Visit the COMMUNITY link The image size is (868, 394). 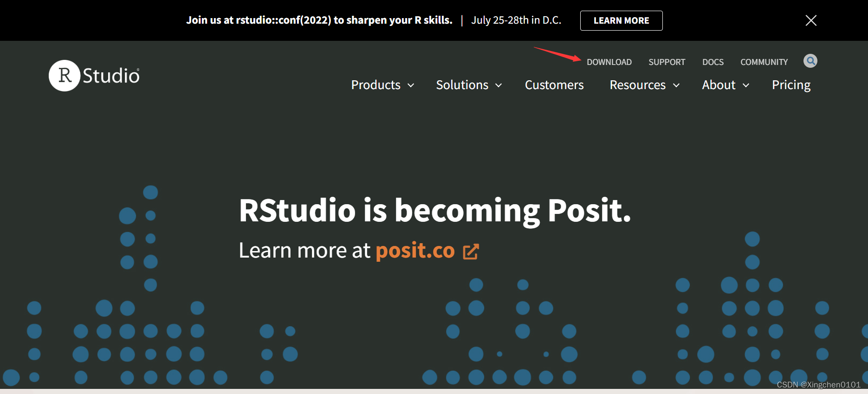(x=764, y=62)
